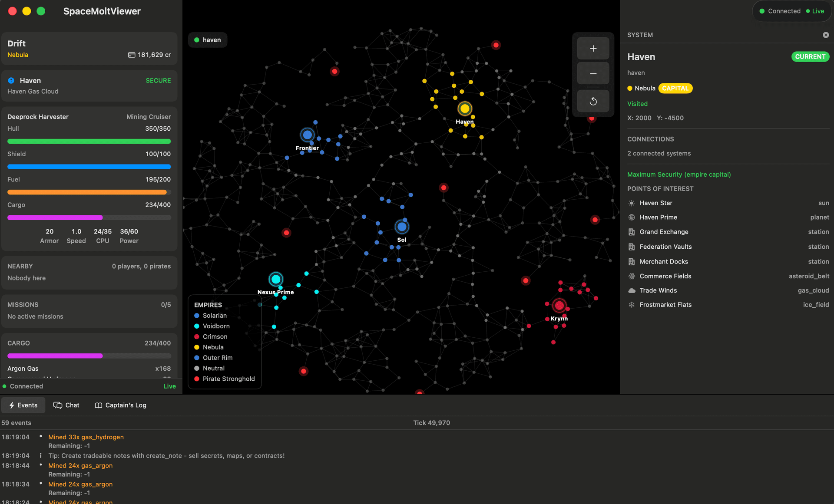Zoom out using the minus icon
The width and height of the screenshot is (834, 504).
click(x=593, y=73)
